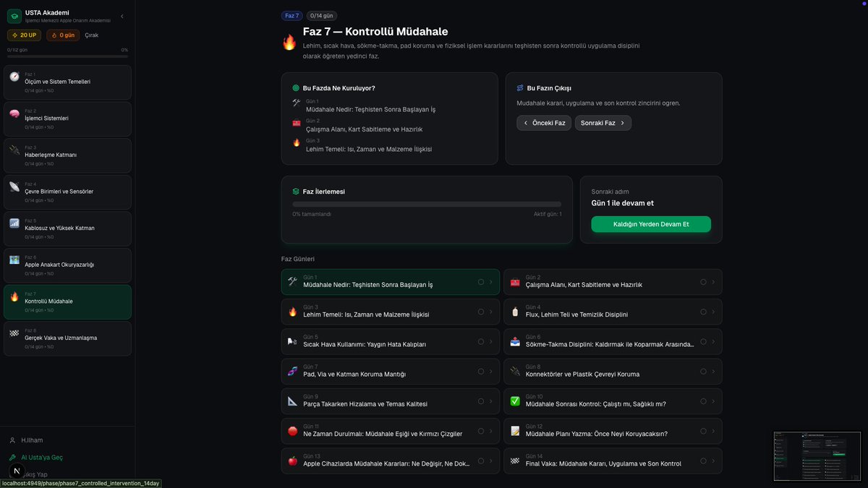
Task: Click the sidebar overall 0/112 gün progress bar
Action: coord(67,56)
